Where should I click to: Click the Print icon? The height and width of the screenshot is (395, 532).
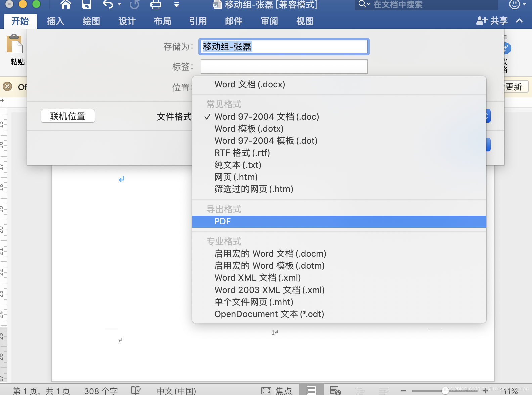click(156, 5)
